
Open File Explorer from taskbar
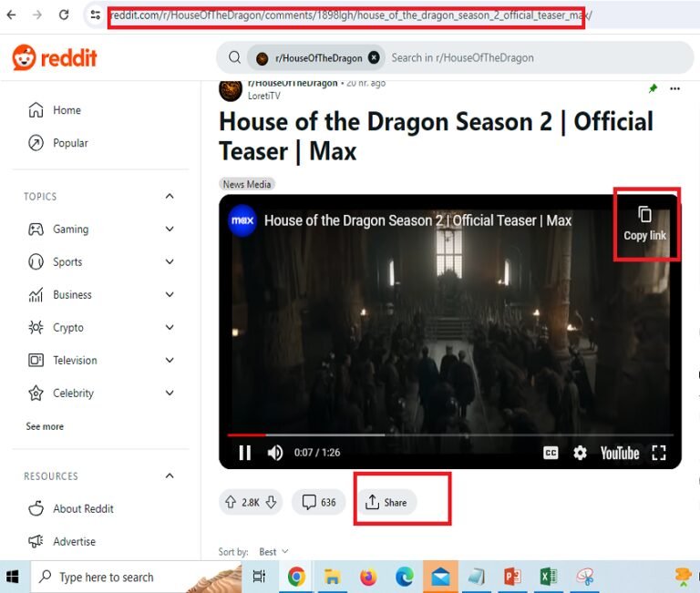332,577
